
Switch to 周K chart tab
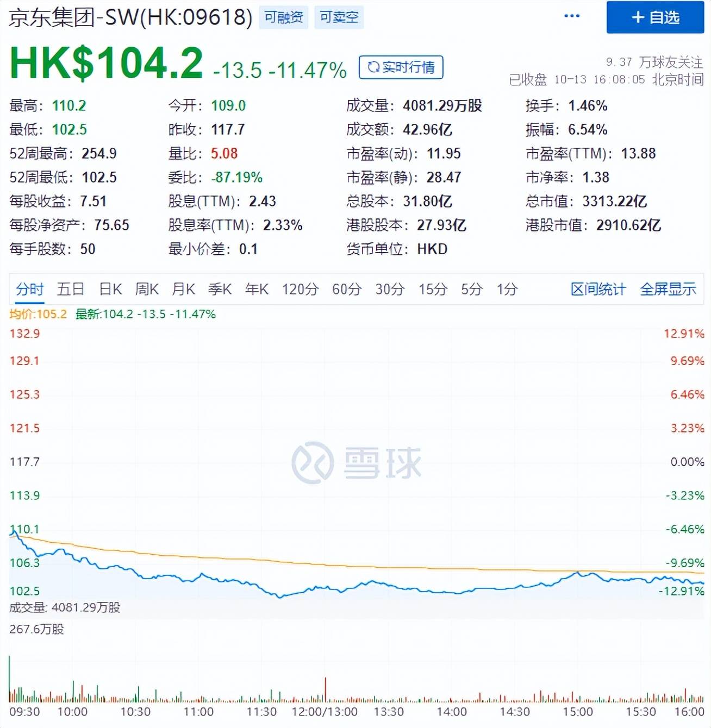point(147,289)
